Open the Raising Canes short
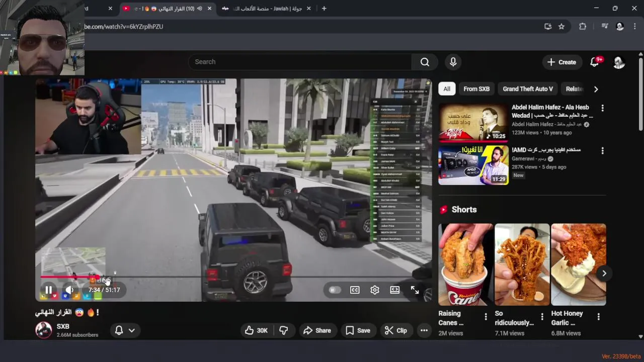This screenshot has height=362, width=644. coord(466,264)
